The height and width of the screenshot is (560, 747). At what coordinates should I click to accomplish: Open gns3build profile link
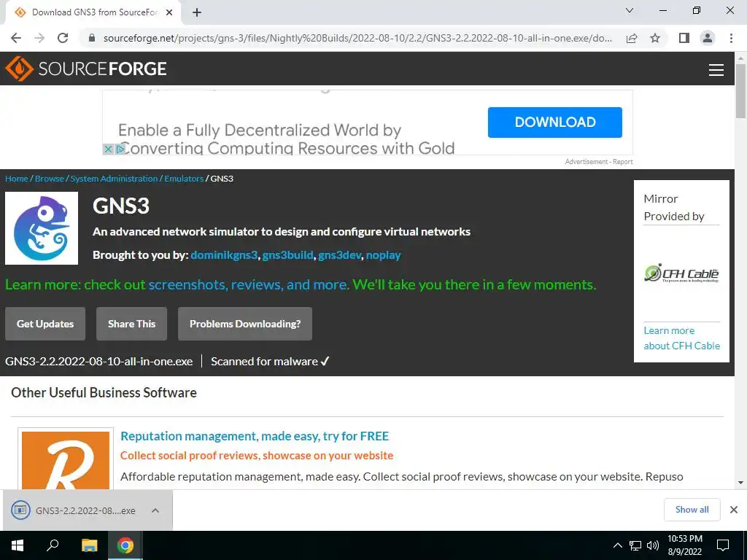coord(287,255)
